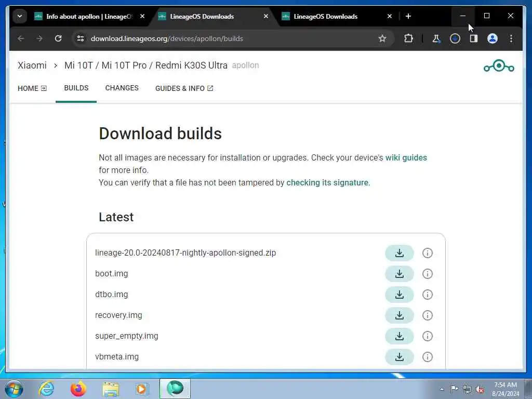The image size is (532, 399).
Task: Open Chrome profile avatar
Action: (x=493, y=38)
